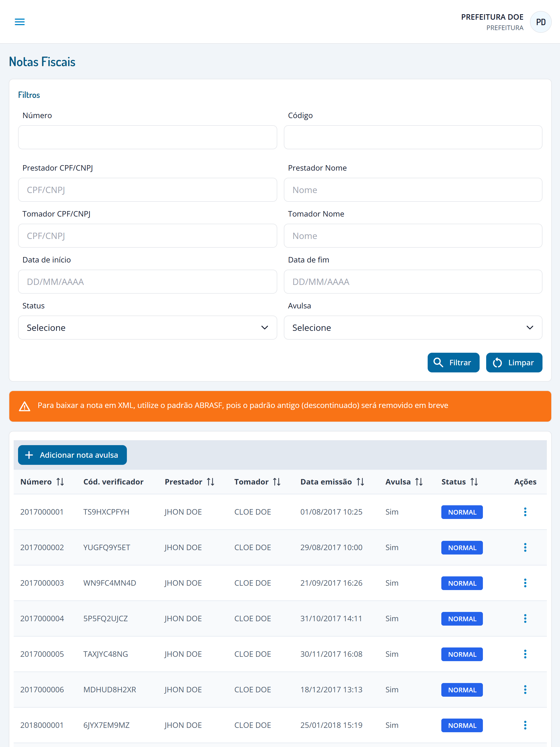Sort table by Data emissão column
Viewport: 560px width, 747px height.
click(x=360, y=482)
